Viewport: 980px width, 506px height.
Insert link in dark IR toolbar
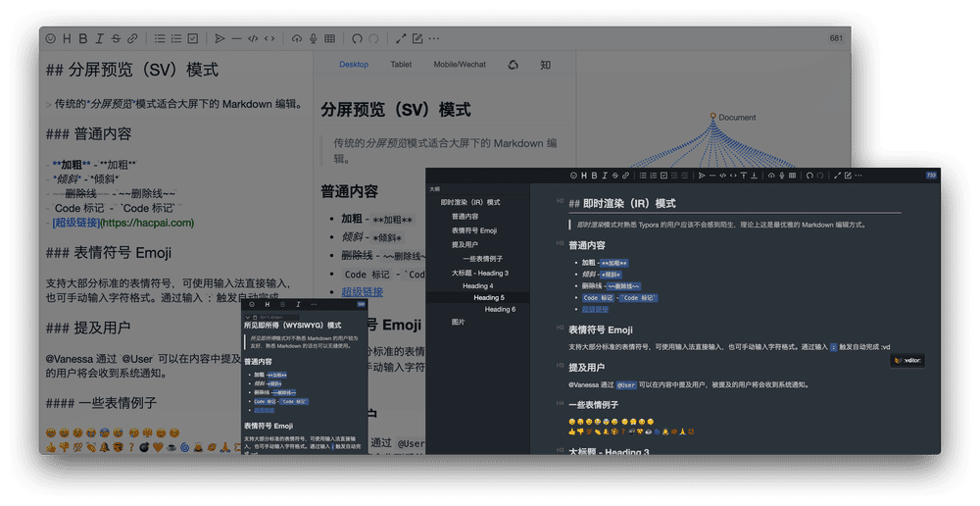(x=625, y=176)
